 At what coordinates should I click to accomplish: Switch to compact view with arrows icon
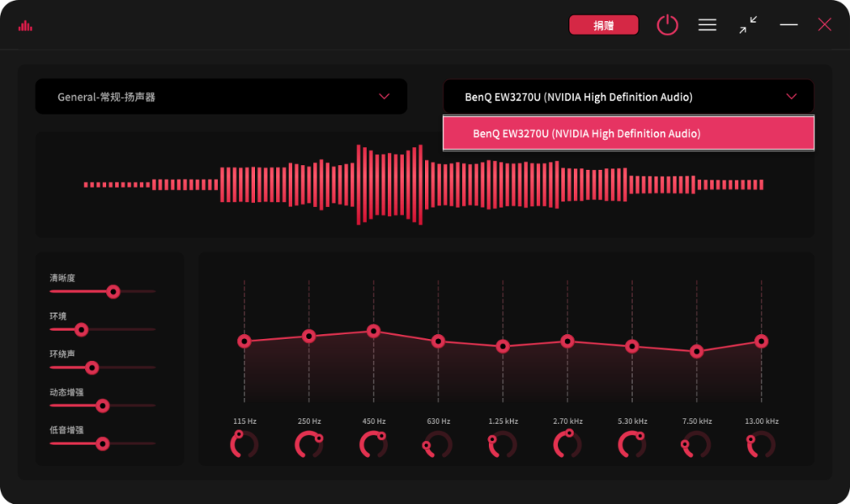(x=748, y=25)
